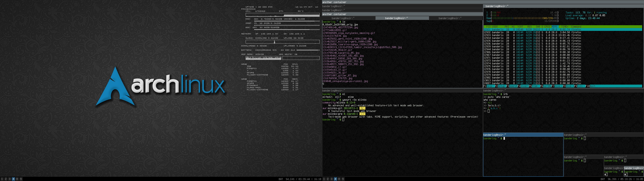Viewport: 644px width, 181px height.
Task: Sort htop by the CPU% column header
Action: pos(547,27)
